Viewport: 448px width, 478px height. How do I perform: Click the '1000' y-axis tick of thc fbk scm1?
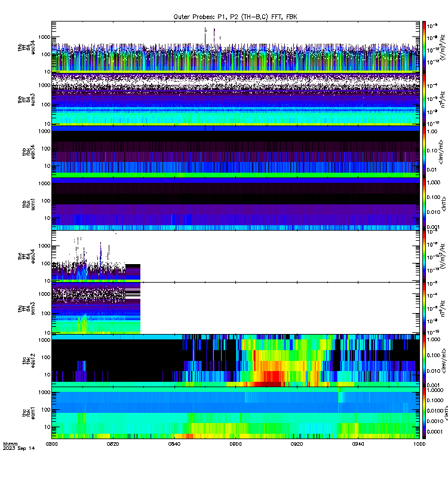(44, 393)
